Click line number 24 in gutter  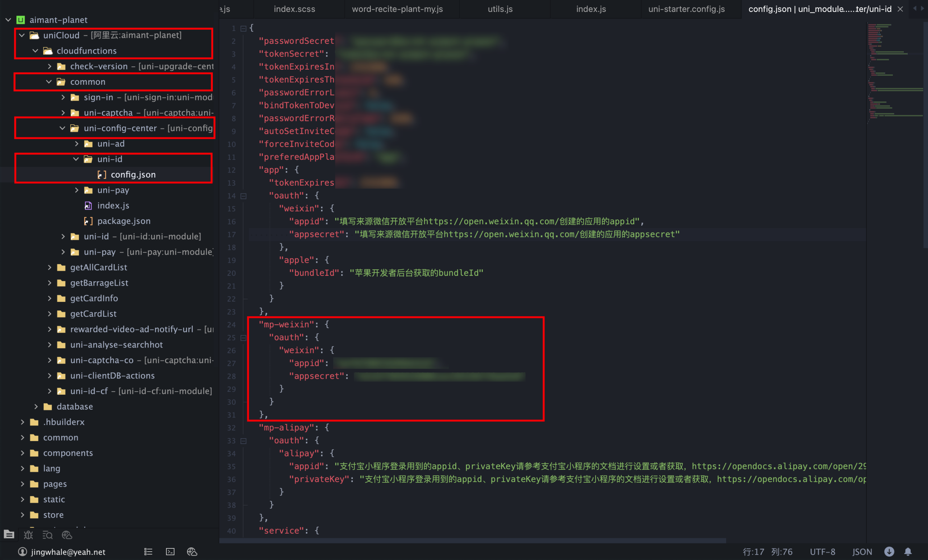coord(231,325)
